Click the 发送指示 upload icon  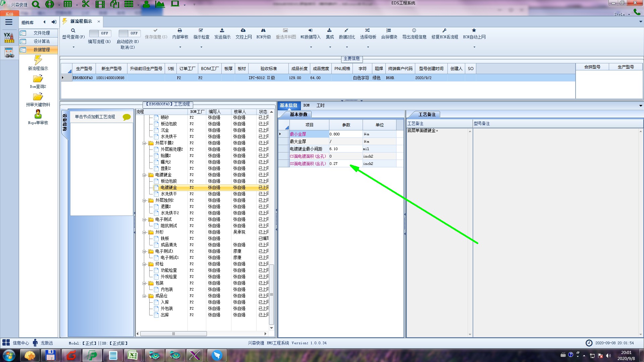222,31
